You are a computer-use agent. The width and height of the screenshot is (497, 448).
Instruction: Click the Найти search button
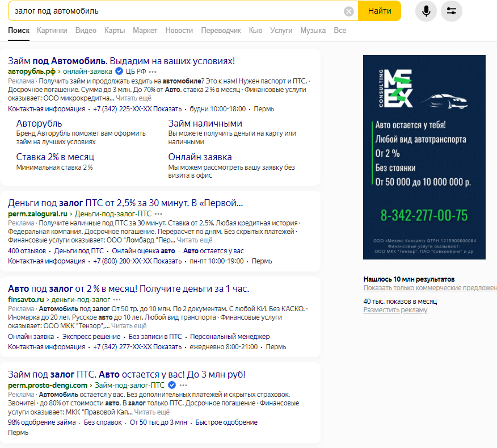point(380,11)
